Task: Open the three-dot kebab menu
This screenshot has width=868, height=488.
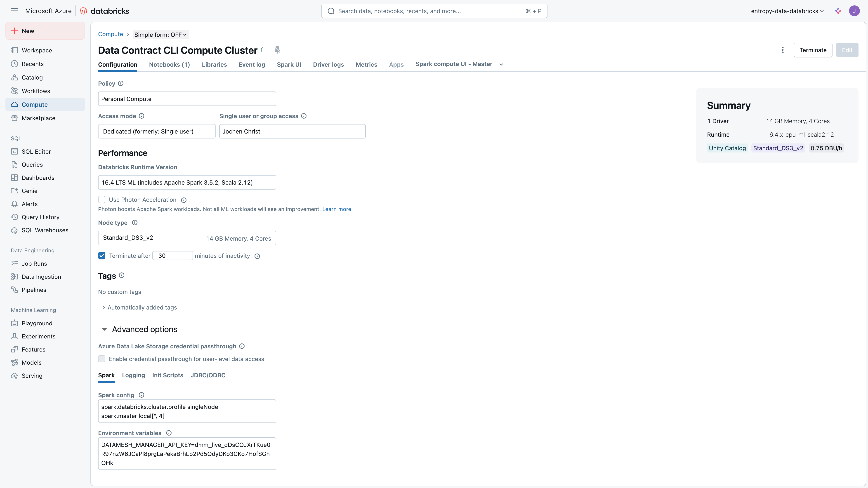Action: (x=782, y=50)
